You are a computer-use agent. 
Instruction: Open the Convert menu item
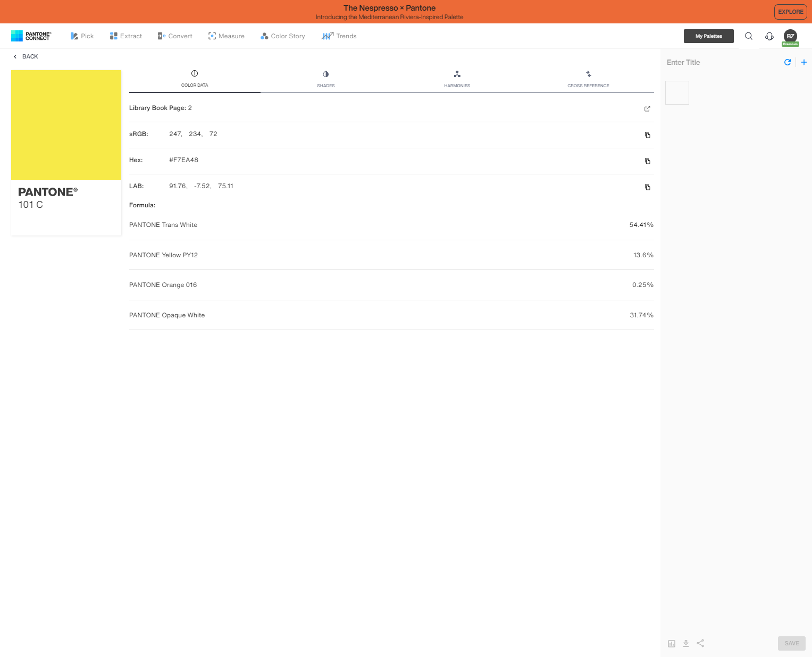tap(175, 36)
